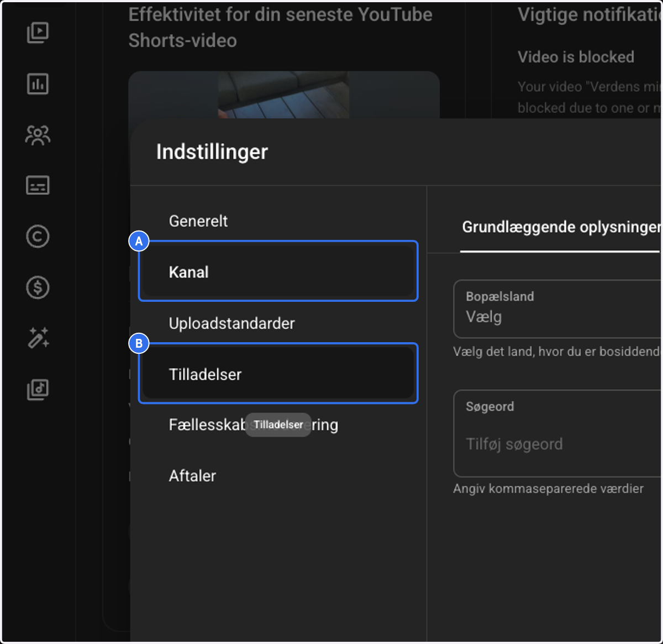Screen dimensions: 663x644
Task: Click the Angiv kommaseparerede værdier hint text
Action: tap(548, 489)
